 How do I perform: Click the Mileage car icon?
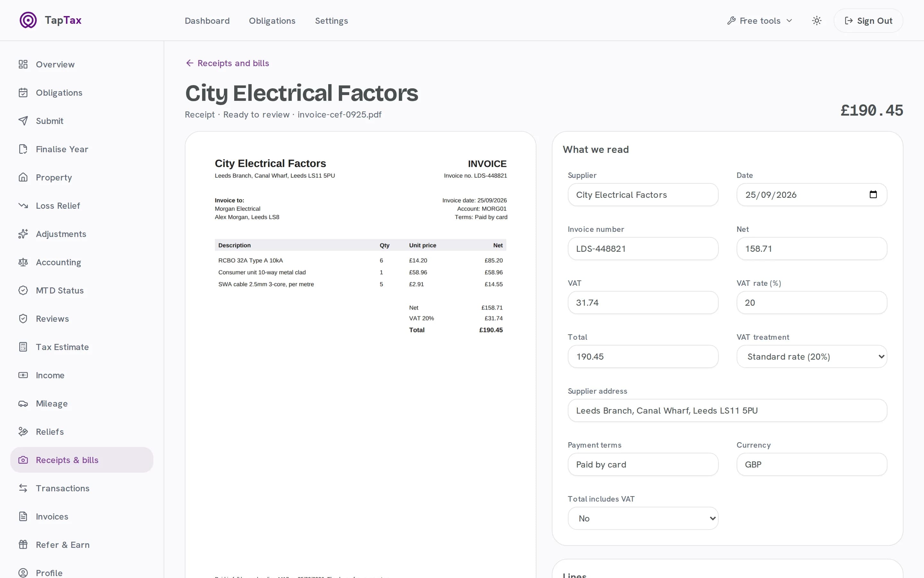pos(23,404)
